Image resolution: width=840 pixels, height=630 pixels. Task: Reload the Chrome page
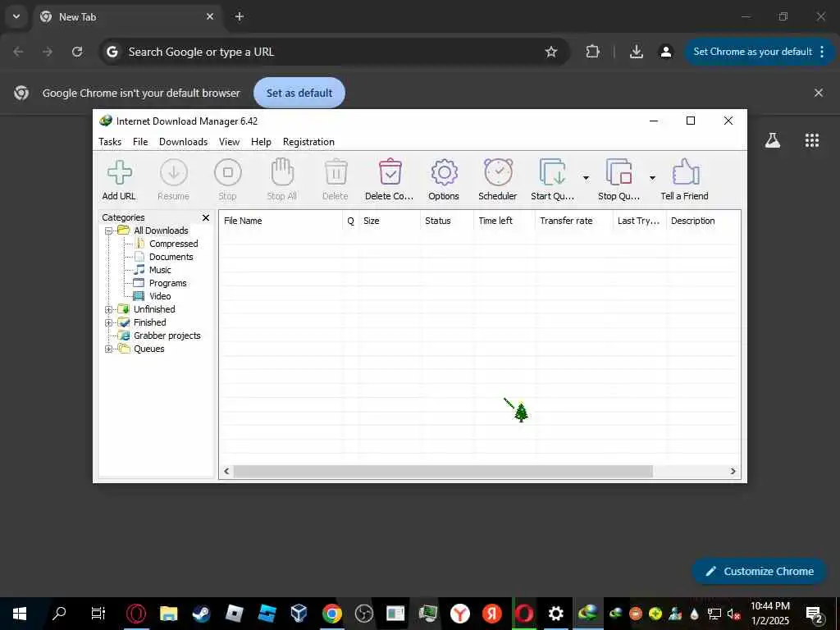pos(77,52)
